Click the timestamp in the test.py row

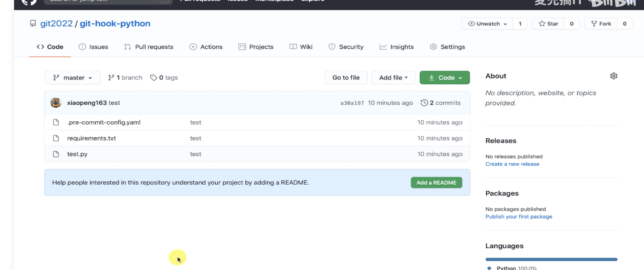440,154
